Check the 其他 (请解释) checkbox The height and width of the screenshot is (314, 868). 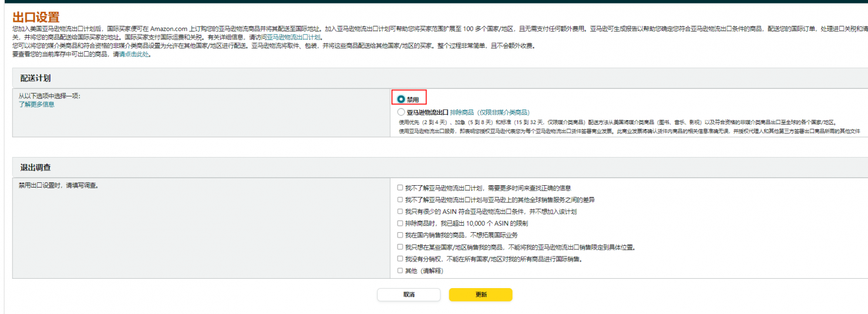tap(400, 271)
